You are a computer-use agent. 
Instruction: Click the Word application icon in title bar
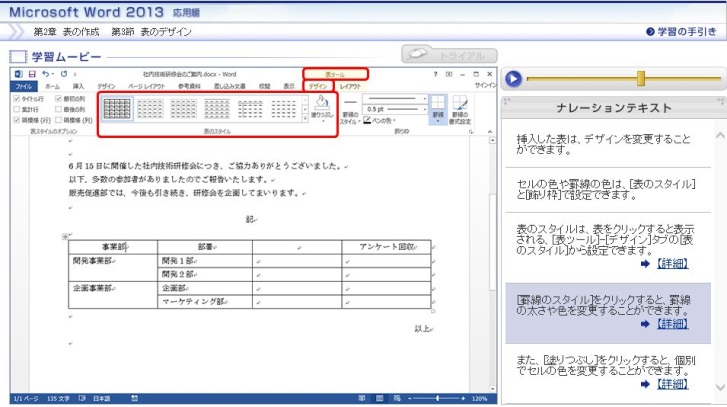[18, 74]
